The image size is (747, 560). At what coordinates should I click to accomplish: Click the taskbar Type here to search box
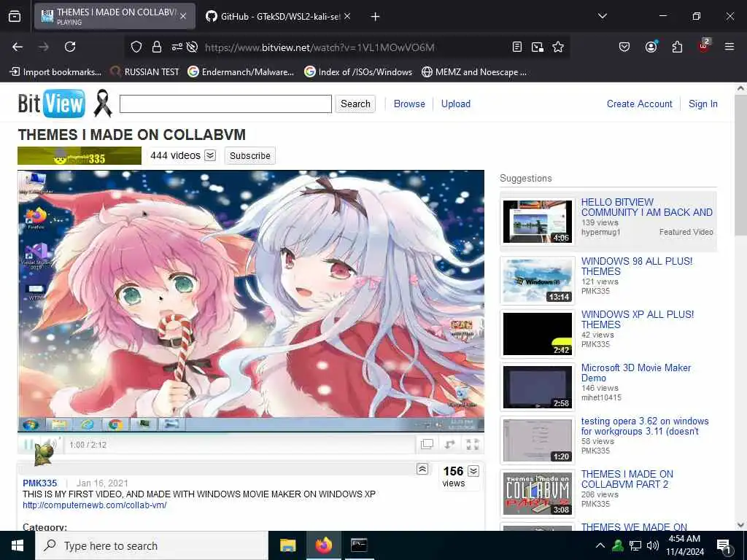152,545
